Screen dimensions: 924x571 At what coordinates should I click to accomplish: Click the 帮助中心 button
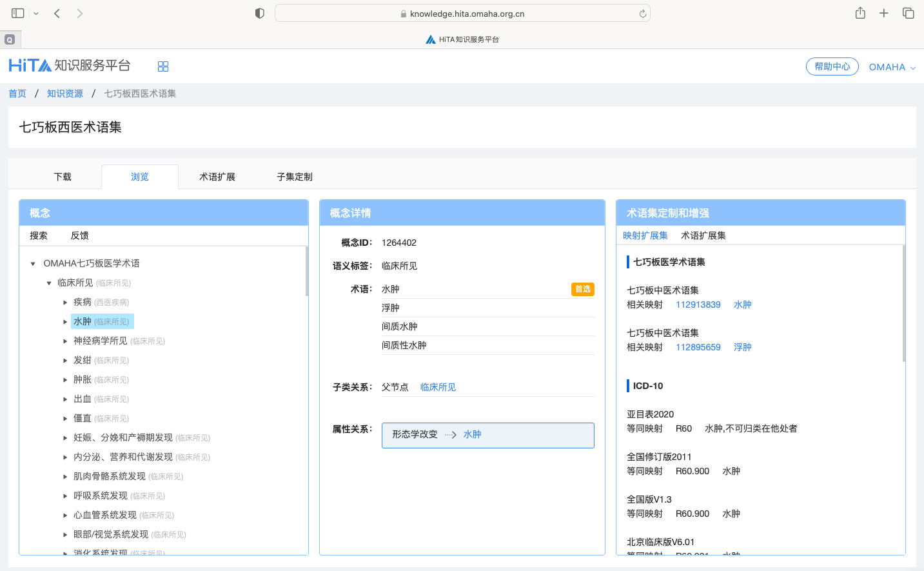coord(832,66)
